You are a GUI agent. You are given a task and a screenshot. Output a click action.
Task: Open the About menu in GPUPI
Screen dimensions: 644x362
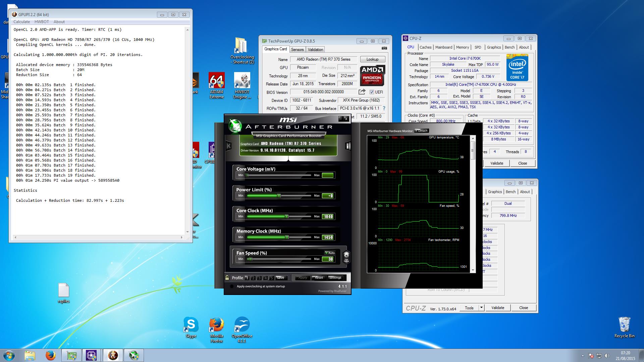[x=59, y=22]
